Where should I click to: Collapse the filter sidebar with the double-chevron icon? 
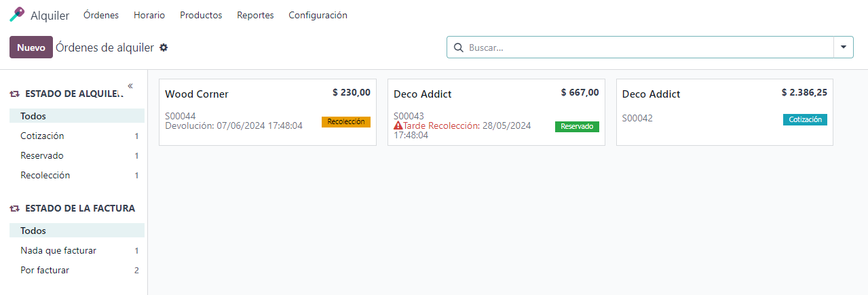point(130,85)
